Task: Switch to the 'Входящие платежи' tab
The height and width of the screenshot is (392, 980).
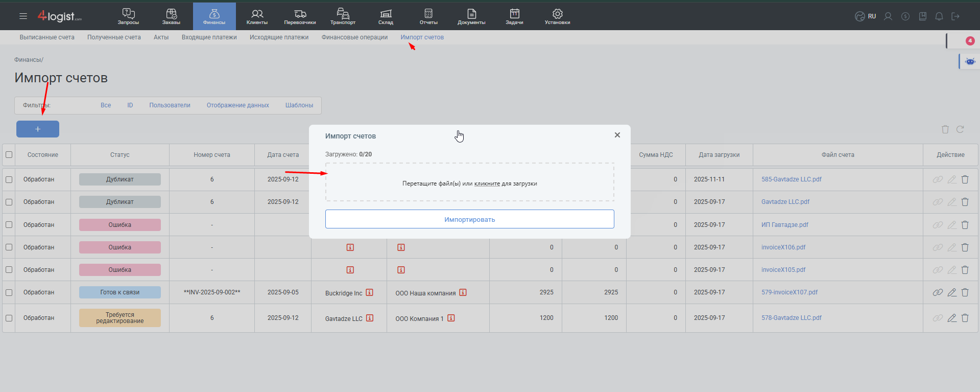Action: (209, 37)
